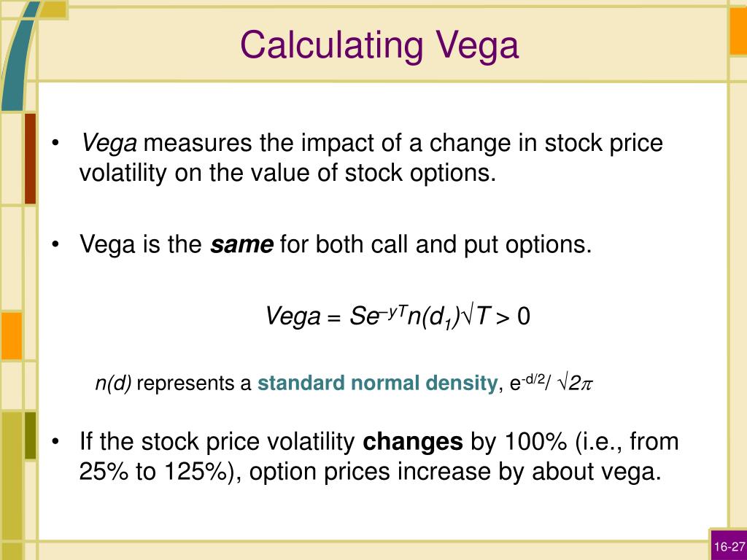This screenshot has width=747, height=560.
Task: Click the '> 0' at end of formula
Action: [513, 316]
